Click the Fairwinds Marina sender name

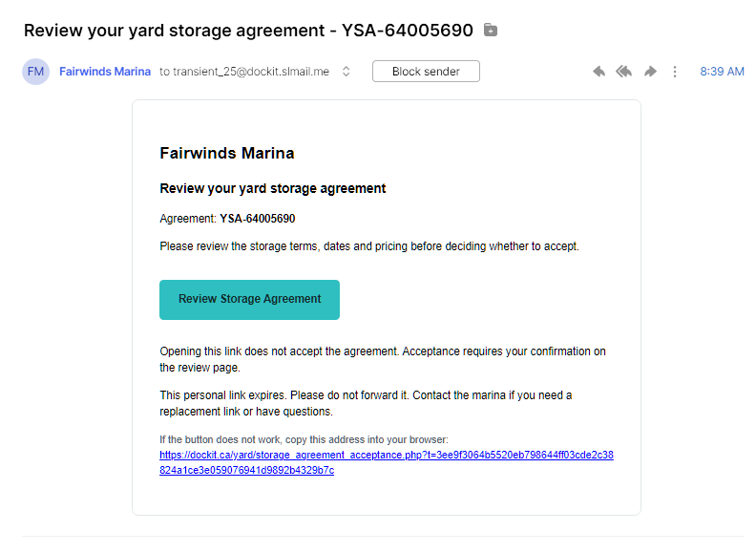tap(105, 72)
